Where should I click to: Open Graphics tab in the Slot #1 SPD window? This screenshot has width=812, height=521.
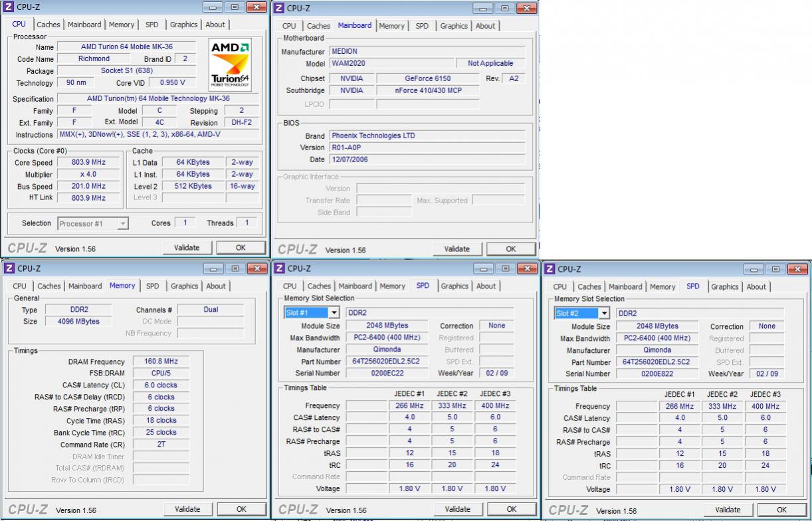[x=455, y=286]
